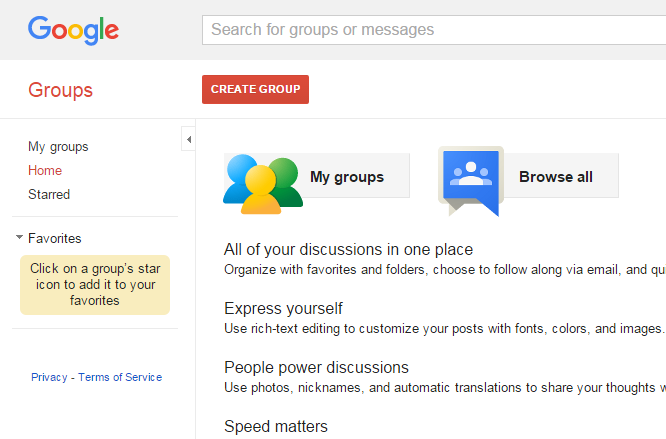The width and height of the screenshot is (666, 439).
Task: Click the Favorites section label
Action: tap(55, 238)
